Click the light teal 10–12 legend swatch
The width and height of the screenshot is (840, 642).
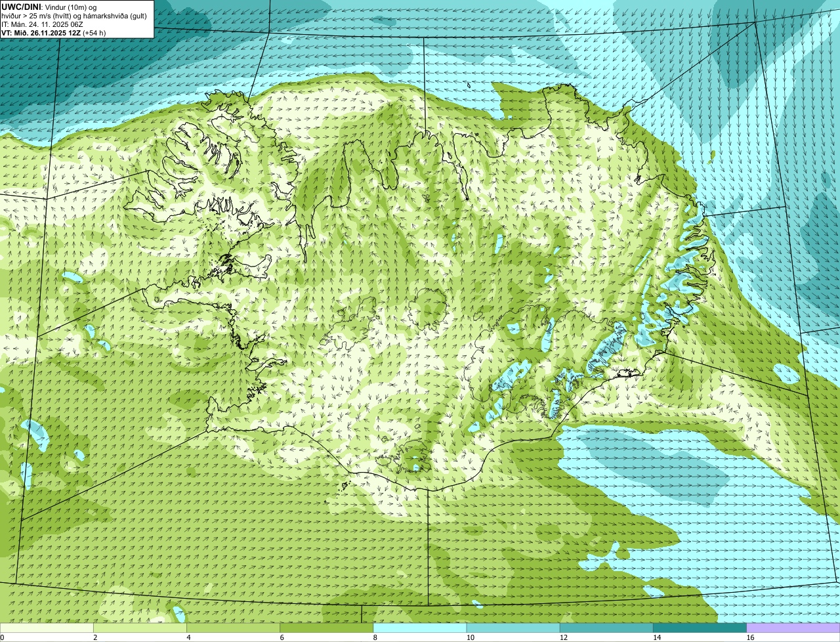[x=513, y=628]
